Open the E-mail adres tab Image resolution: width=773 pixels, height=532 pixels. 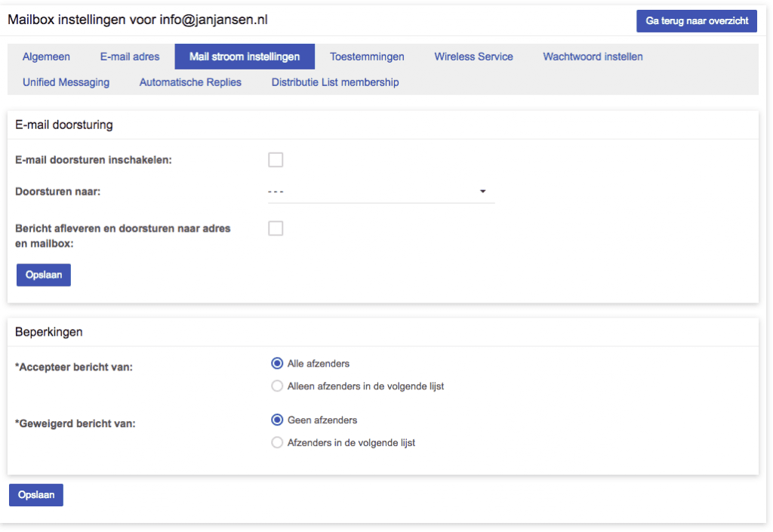tap(130, 57)
